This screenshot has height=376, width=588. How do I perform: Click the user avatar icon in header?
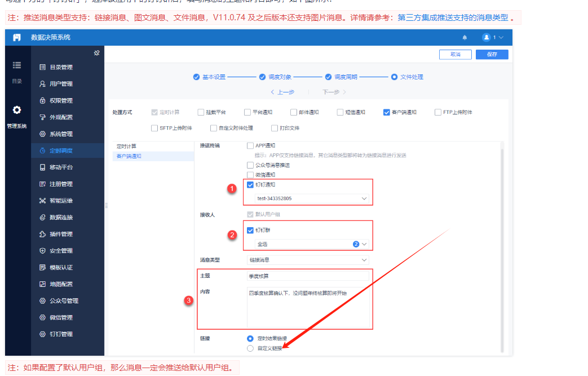pos(487,38)
